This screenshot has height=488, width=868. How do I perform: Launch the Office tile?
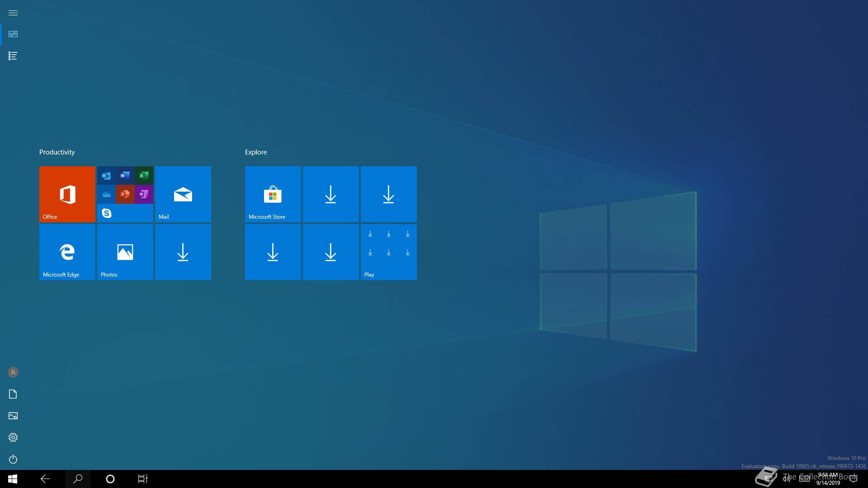click(67, 194)
